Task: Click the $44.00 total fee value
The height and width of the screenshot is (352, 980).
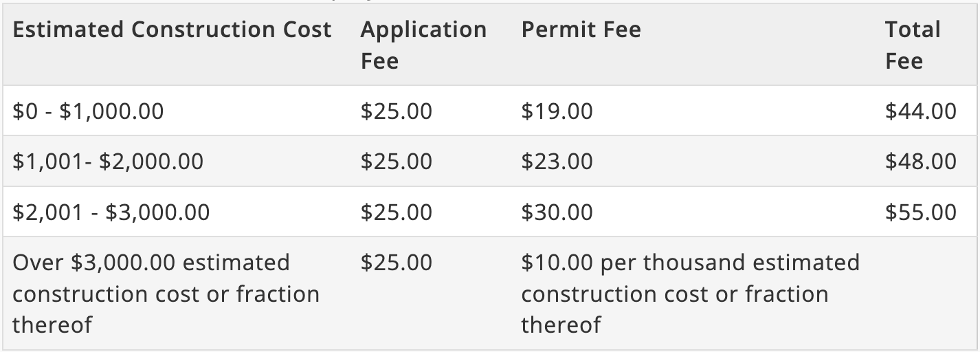Action: [920, 111]
